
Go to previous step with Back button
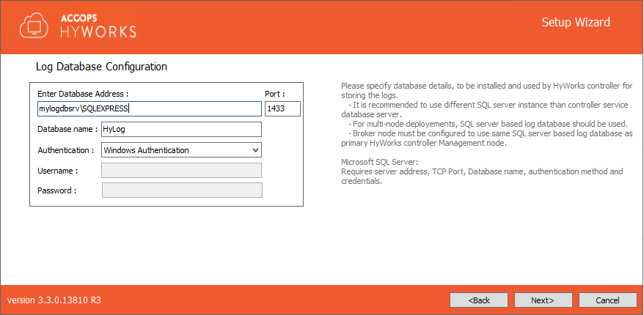point(479,300)
